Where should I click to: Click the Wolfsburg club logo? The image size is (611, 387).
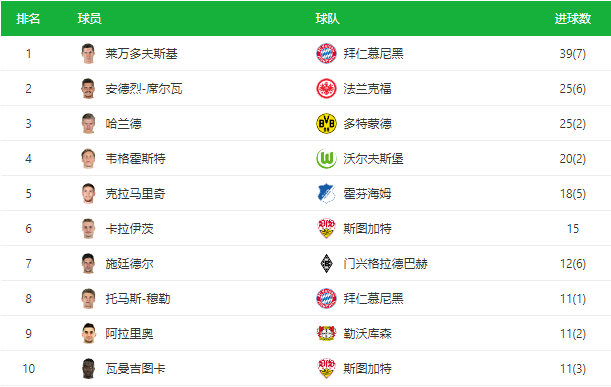click(326, 159)
